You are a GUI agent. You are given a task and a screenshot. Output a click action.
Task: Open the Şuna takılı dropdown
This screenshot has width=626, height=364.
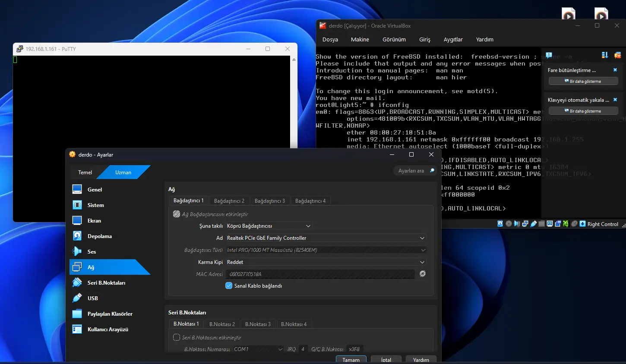point(269,226)
